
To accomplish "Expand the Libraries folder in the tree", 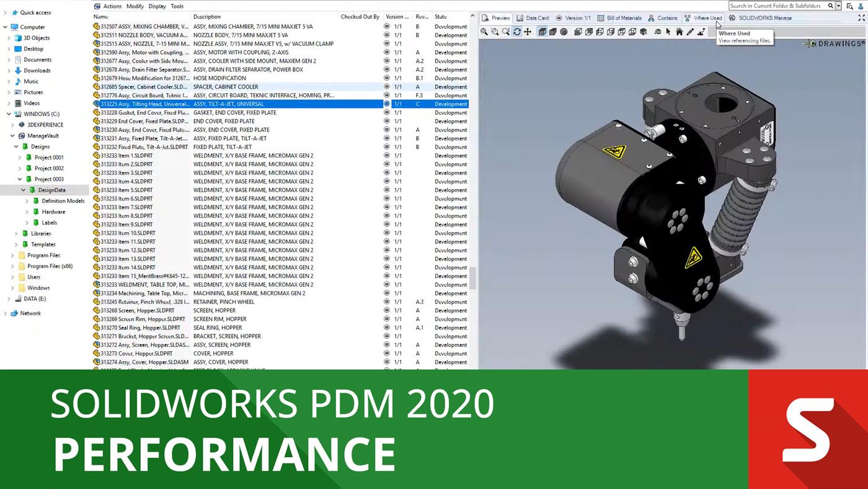I will pyautogui.click(x=15, y=233).
